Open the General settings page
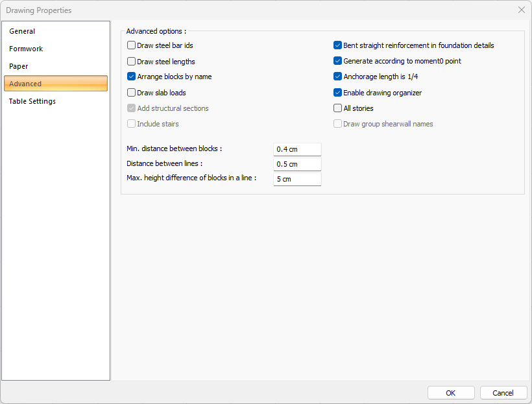Image resolution: width=532 pixels, height=404 pixels. pyautogui.click(x=22, y=31)
